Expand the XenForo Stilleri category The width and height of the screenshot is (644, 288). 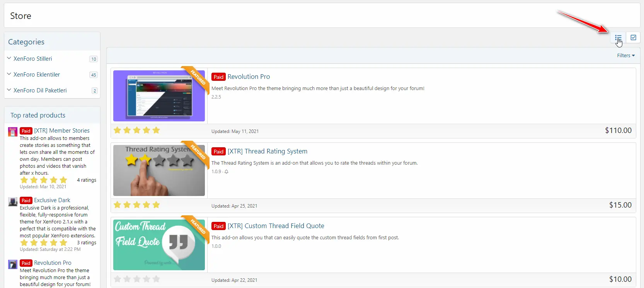point(33,59)
